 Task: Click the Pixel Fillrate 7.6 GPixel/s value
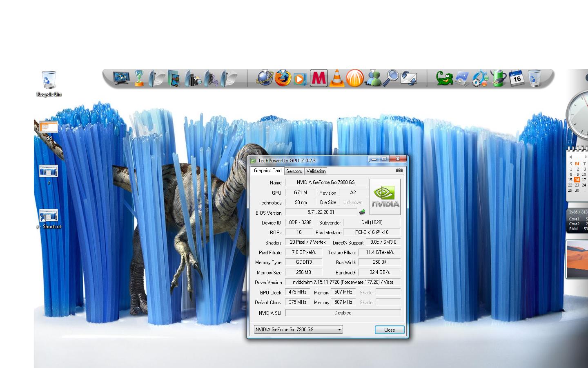click(x=304, y=252)
